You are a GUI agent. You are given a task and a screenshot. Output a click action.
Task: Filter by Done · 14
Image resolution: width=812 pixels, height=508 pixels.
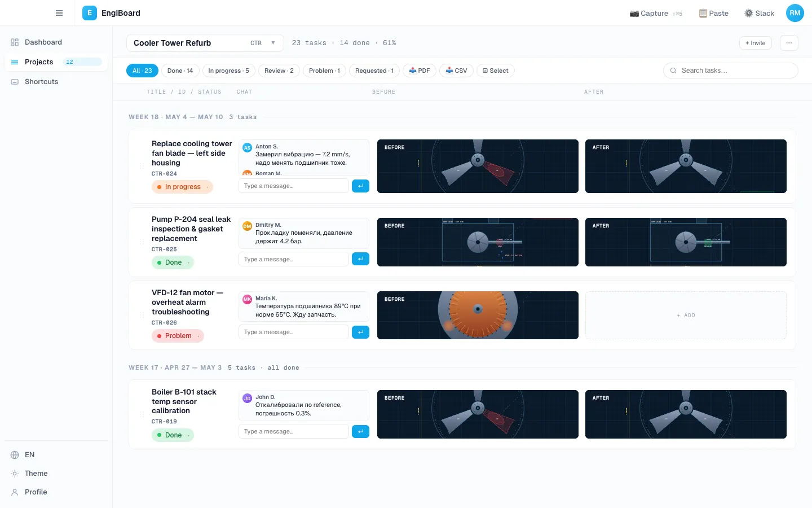[x=180, y=71]
